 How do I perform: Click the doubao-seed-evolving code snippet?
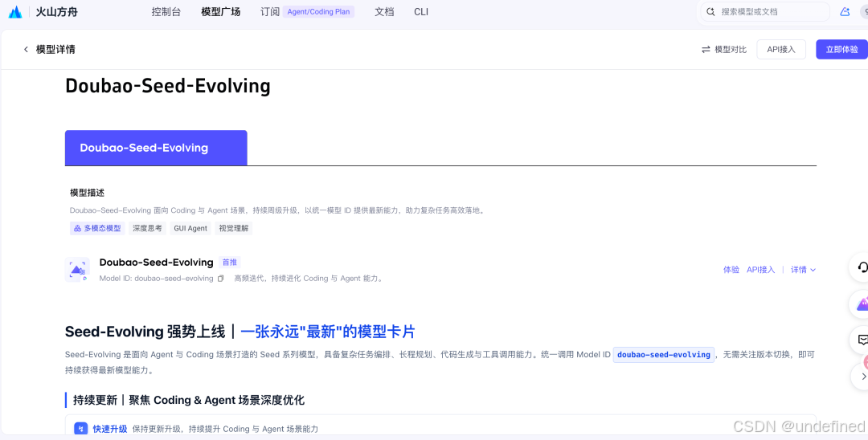(x=664, y=355)
